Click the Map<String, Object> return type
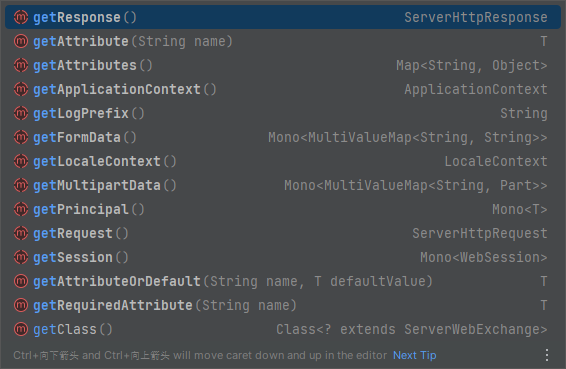This screenshot has height=369, width=566. point(471,65)
